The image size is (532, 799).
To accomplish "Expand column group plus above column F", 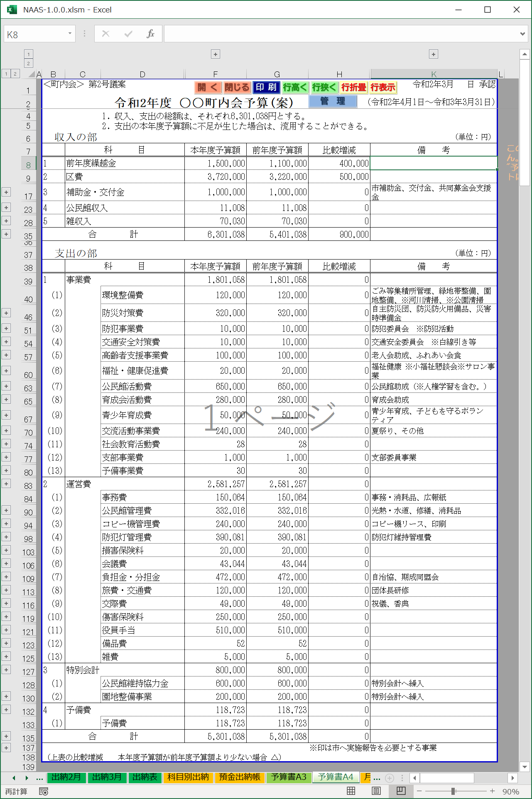I will point(215,54).
